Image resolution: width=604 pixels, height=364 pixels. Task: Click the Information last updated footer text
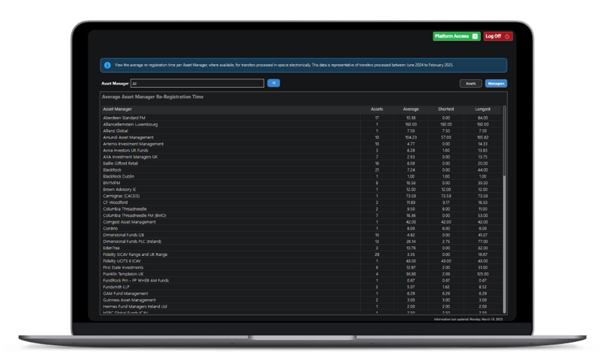tap(468, 319)
